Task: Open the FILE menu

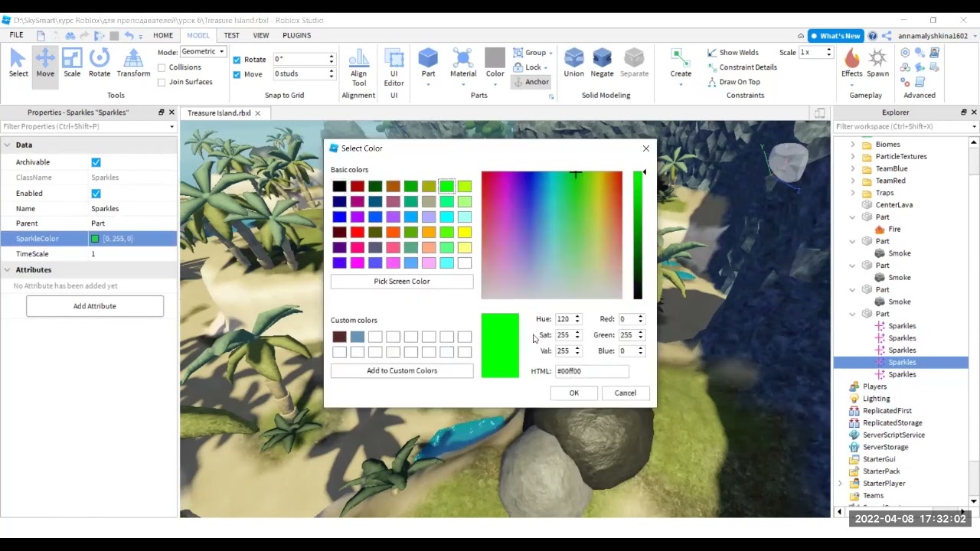Action: point(16,35)
